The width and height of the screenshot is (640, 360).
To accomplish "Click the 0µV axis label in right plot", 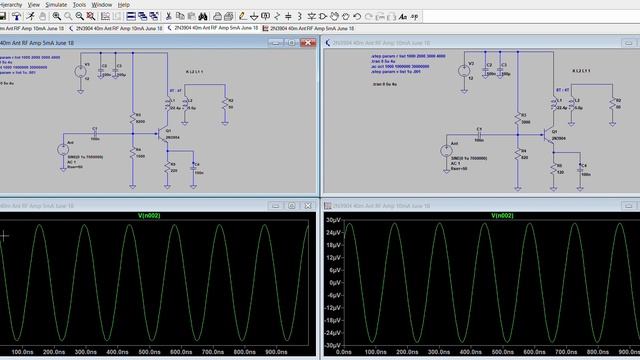I will tap(335, 282).
